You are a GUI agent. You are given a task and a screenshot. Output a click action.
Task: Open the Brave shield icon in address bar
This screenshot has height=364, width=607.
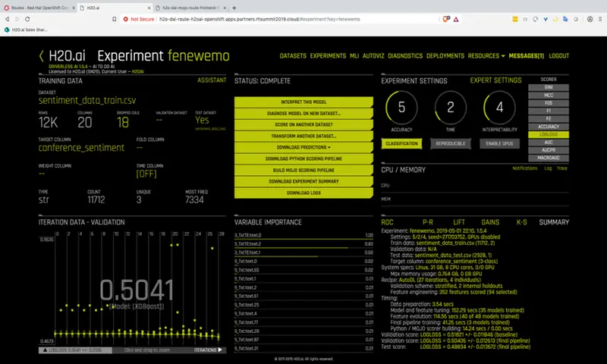click(446, 18)
